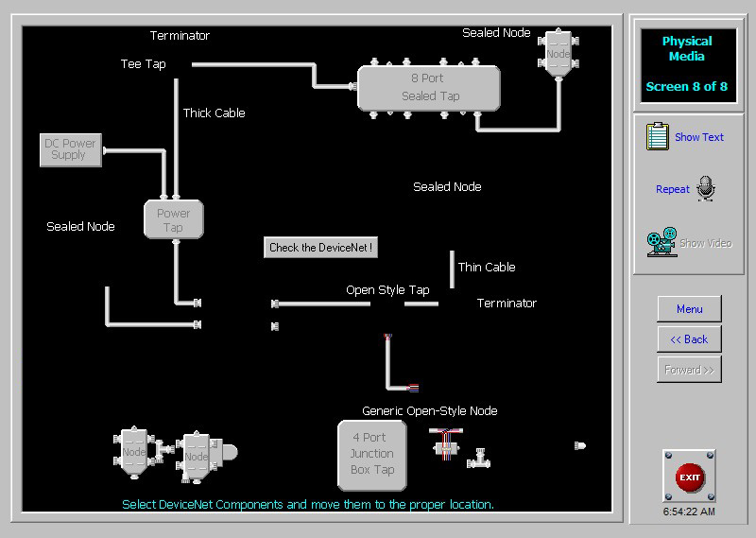Click the Physical Media screen title panel
Screen dimensions: 756x538
[687, 64]
